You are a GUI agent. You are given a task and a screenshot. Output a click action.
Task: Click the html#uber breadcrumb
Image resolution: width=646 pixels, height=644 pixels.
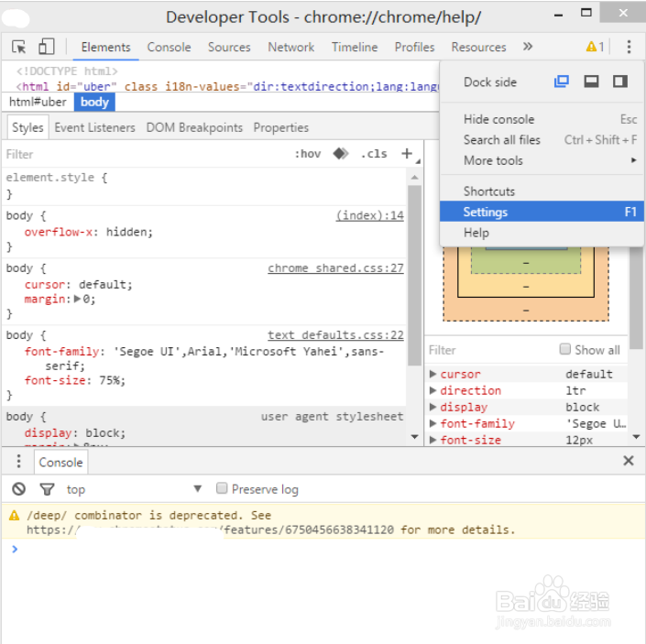tap(38, 102)
